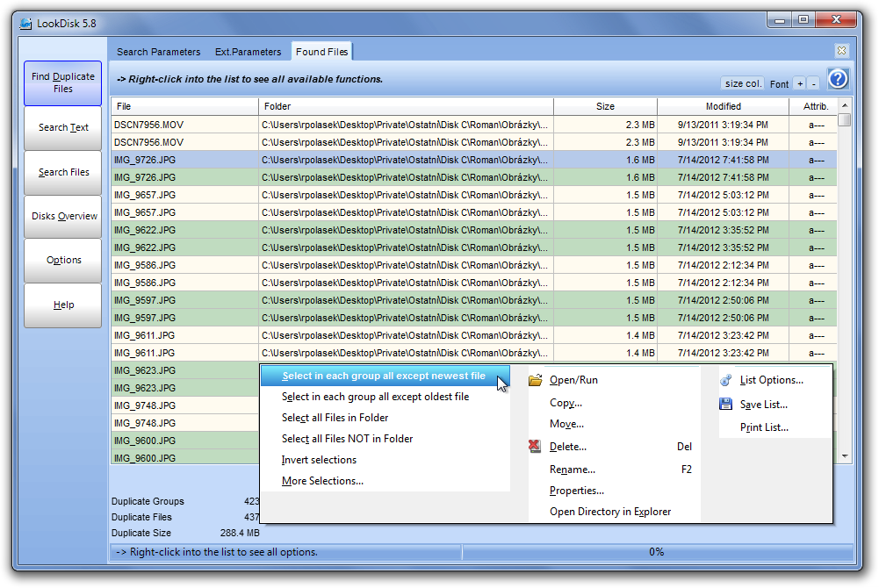879x588 pixels.
Task: Click the Help sidebar button
Action: coord(63,305)
